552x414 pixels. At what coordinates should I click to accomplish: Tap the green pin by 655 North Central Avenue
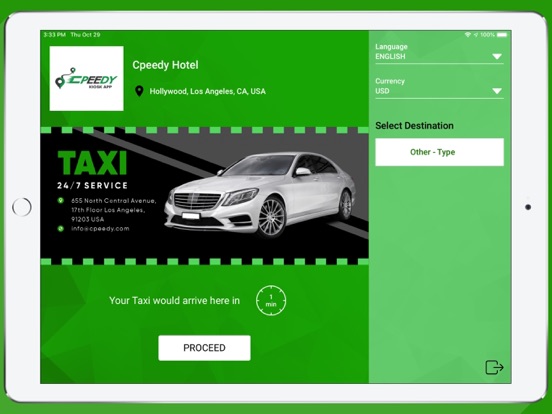point(61,200)
